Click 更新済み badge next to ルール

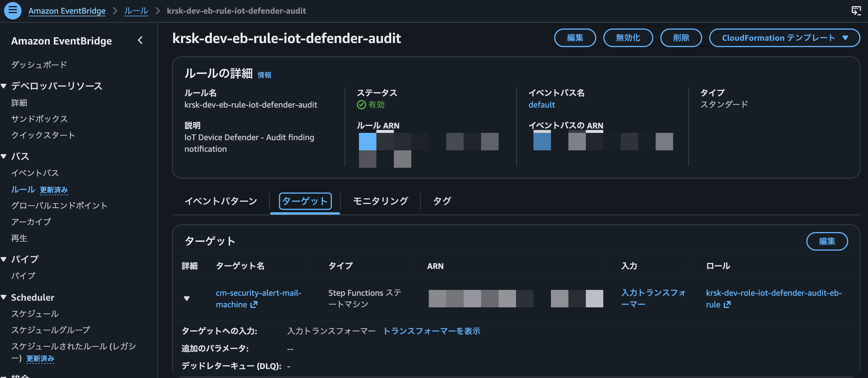[x=54, y=190]
